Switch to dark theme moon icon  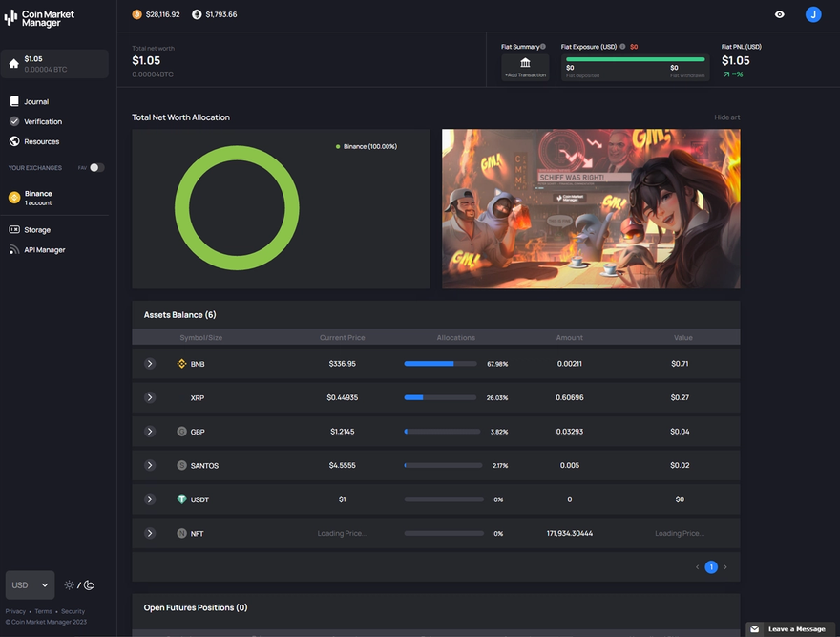click(90, 585)
